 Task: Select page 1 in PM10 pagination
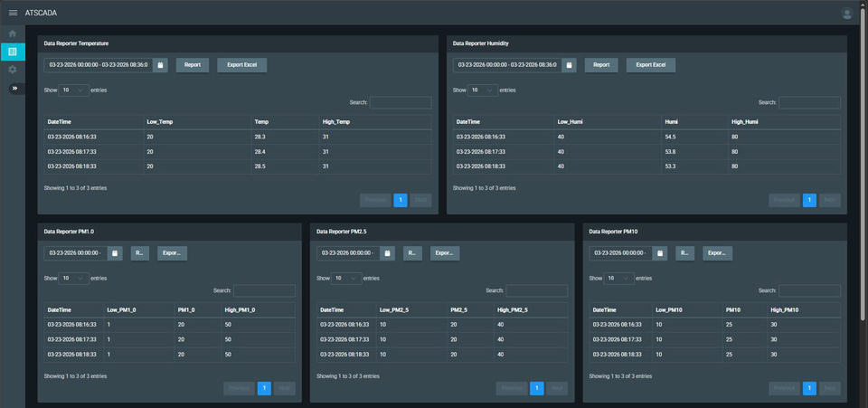[809, 389]
